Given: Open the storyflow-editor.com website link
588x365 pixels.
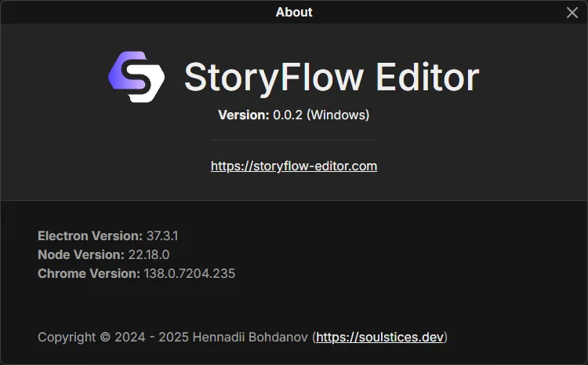Looking at the screenshot, I should tap(294, 166).
